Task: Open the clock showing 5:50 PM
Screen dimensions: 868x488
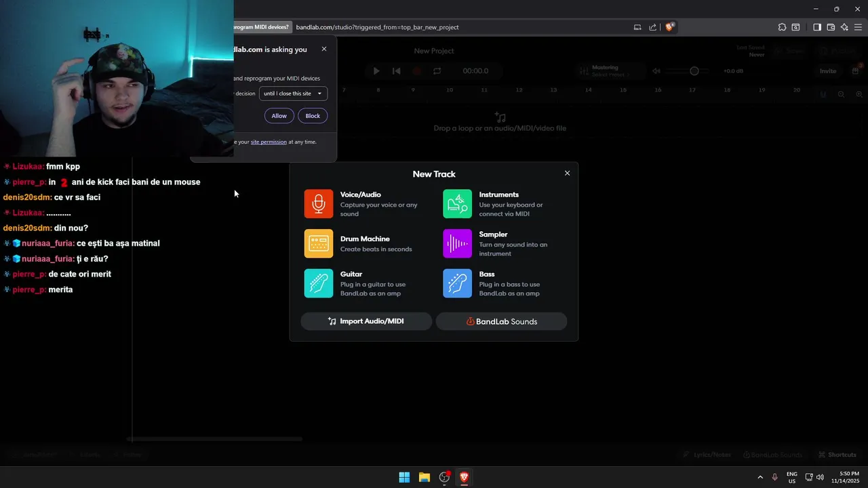Action: point(845,477)
